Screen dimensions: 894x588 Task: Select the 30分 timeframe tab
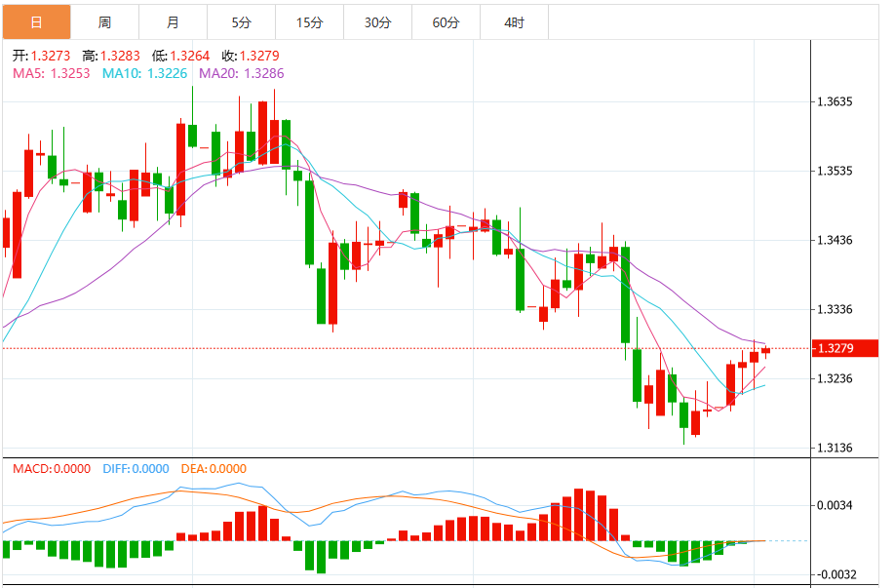(378, 22)
